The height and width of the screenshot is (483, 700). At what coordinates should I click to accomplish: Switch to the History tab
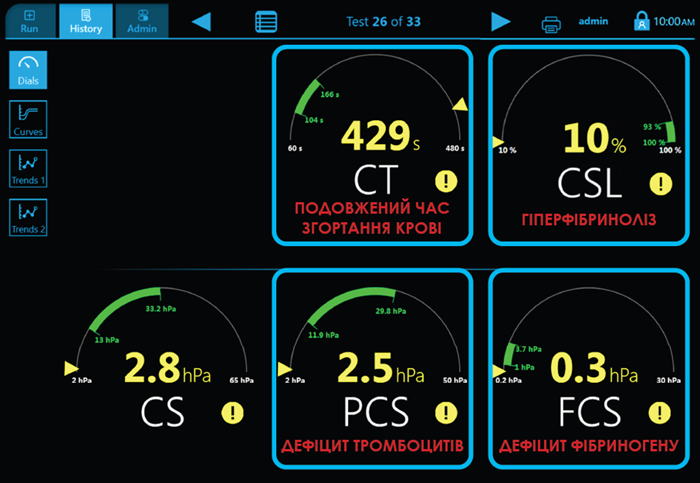(x=85, y=21)
